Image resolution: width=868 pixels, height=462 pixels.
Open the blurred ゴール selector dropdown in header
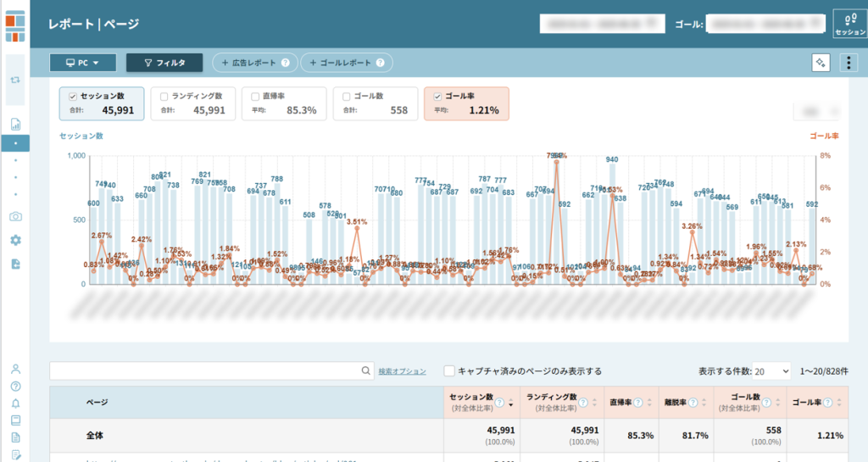point(766,24)
